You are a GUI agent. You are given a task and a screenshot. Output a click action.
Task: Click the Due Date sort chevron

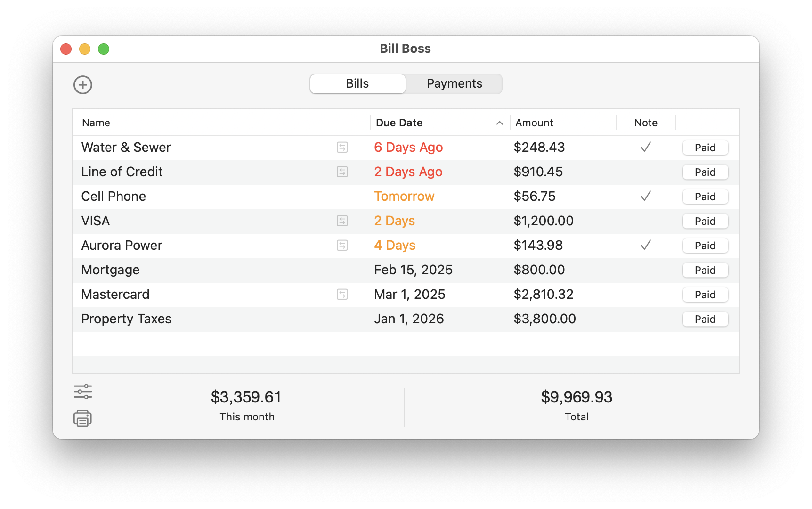(x=499, y=123)
